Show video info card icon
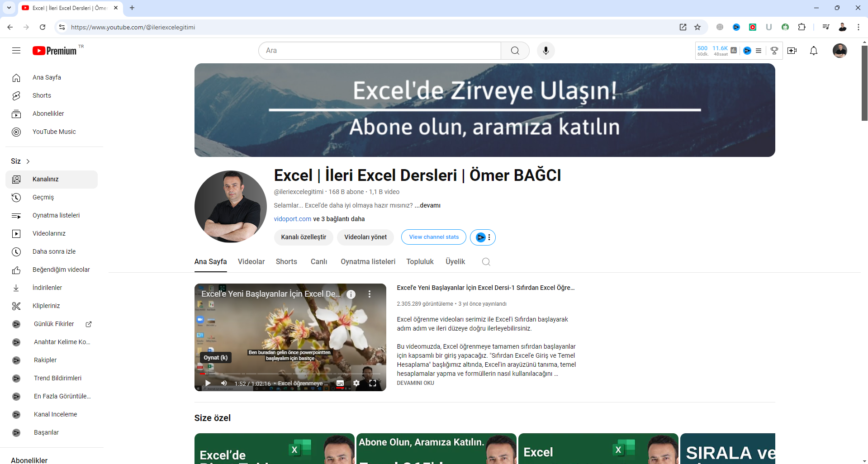 tap(351, 294)
